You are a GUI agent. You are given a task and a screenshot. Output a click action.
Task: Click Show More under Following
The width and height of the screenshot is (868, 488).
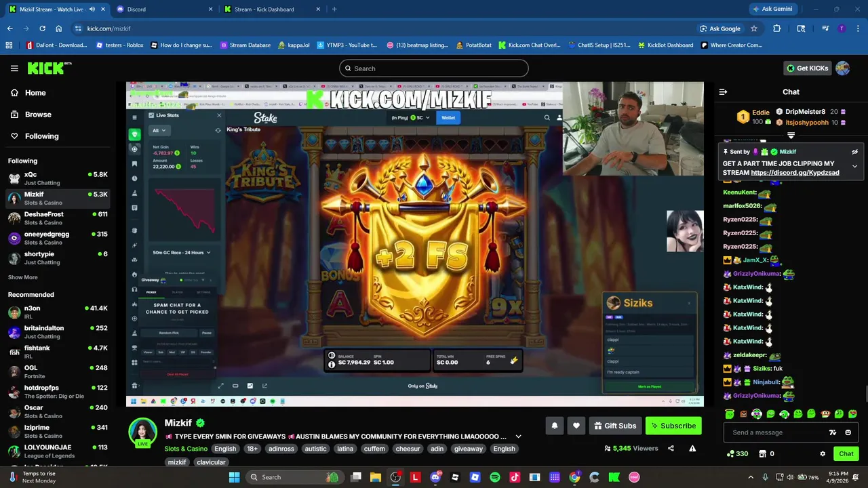pos(23,277)
